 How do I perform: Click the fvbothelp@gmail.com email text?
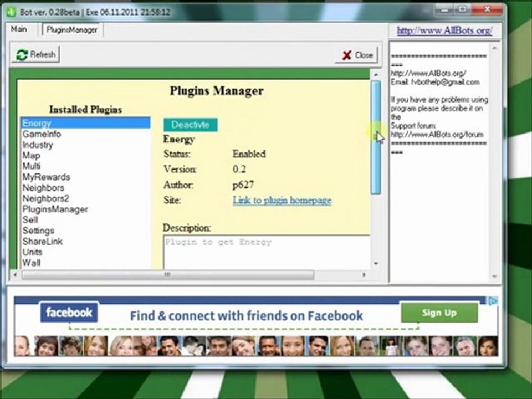[446, 82]
